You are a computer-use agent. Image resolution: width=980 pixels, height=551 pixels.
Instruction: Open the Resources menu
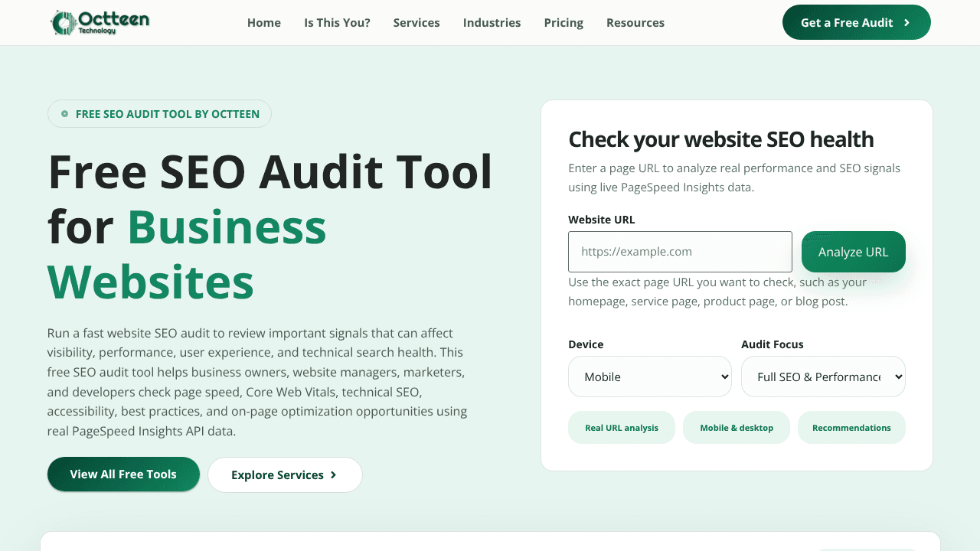click(x=635, y=23)
